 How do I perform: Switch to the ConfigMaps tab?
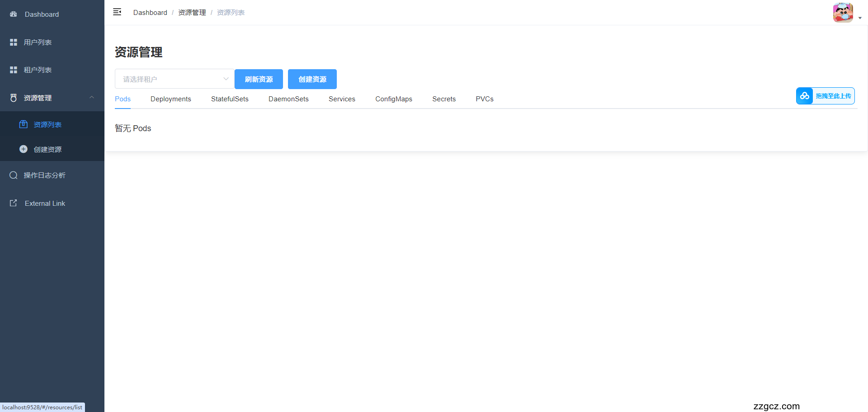click(393, 99)
